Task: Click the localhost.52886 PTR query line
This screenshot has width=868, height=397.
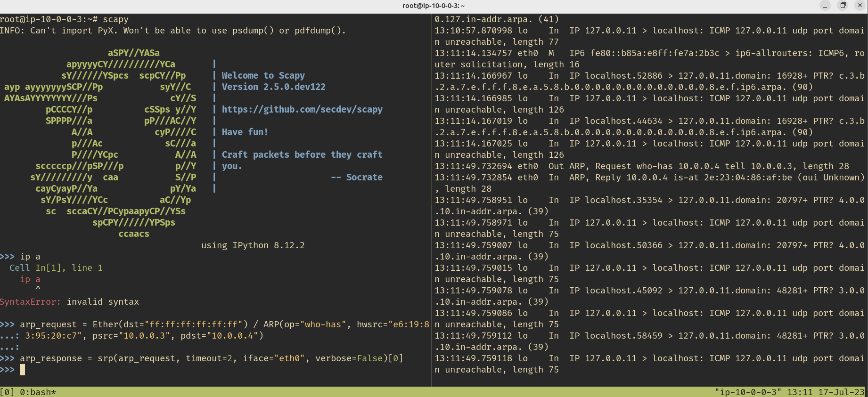Action: coord(650,81)
